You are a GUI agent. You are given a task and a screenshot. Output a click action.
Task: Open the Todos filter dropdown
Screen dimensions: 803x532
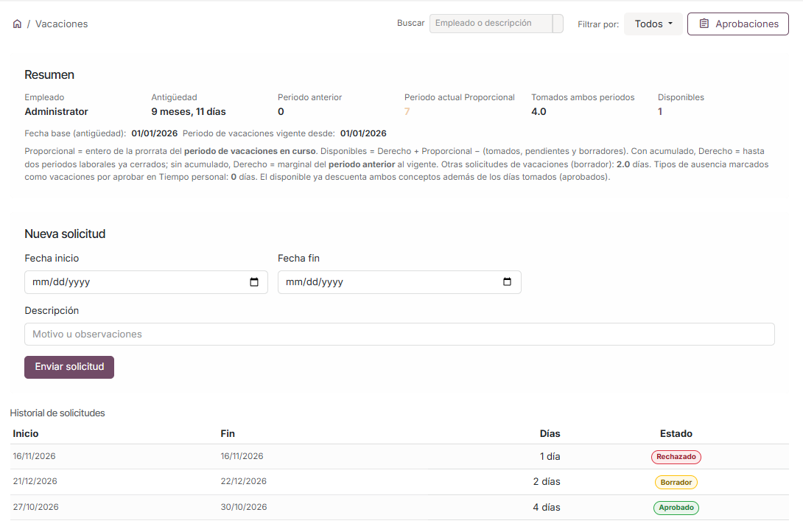pos(653,24)
